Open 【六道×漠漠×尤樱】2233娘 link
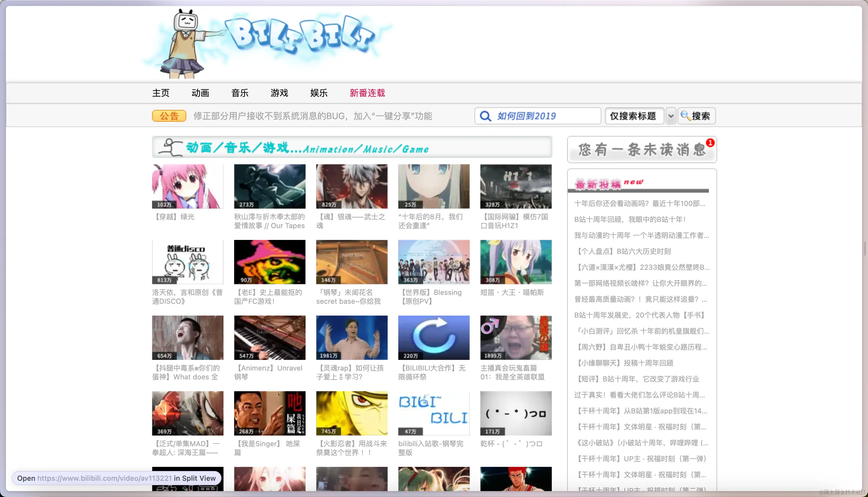Screen dimensions: 868x497 point(642,267)
